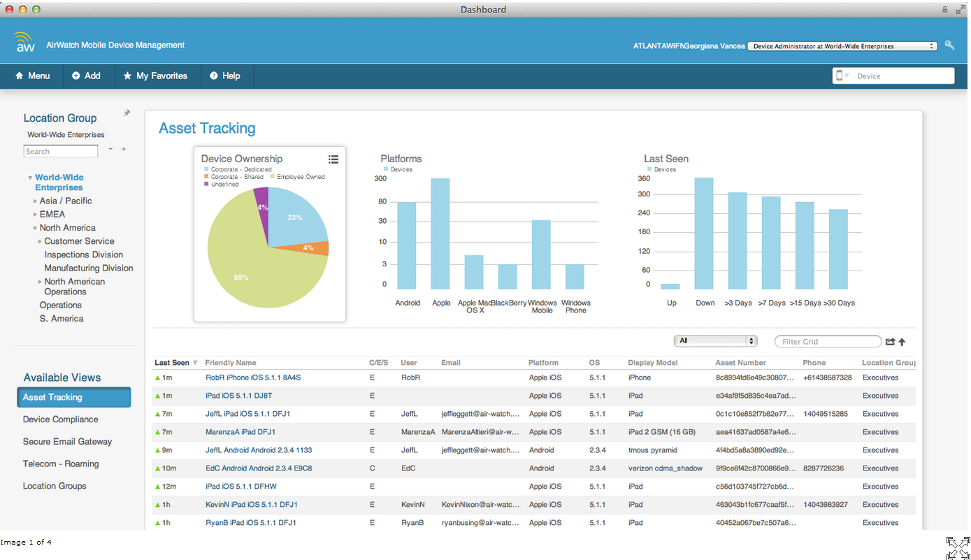Switch to the Device Compliance view
The image size is (971, 560).
click(x=60, y=419)
